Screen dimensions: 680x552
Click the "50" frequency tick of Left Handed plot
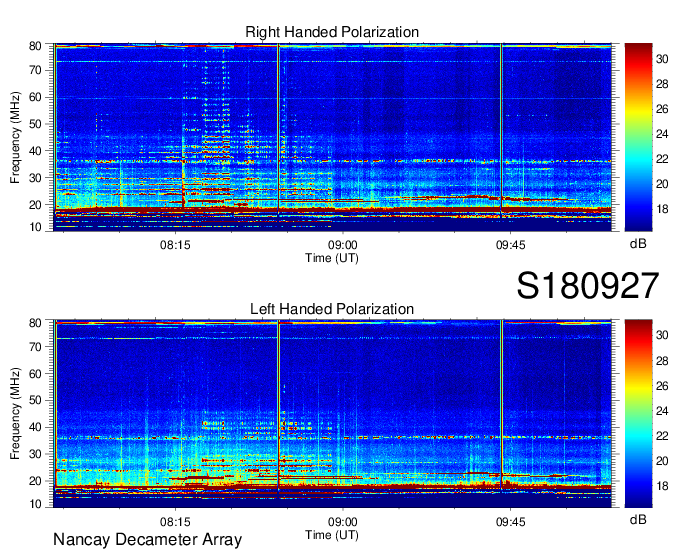pos(35,401)
